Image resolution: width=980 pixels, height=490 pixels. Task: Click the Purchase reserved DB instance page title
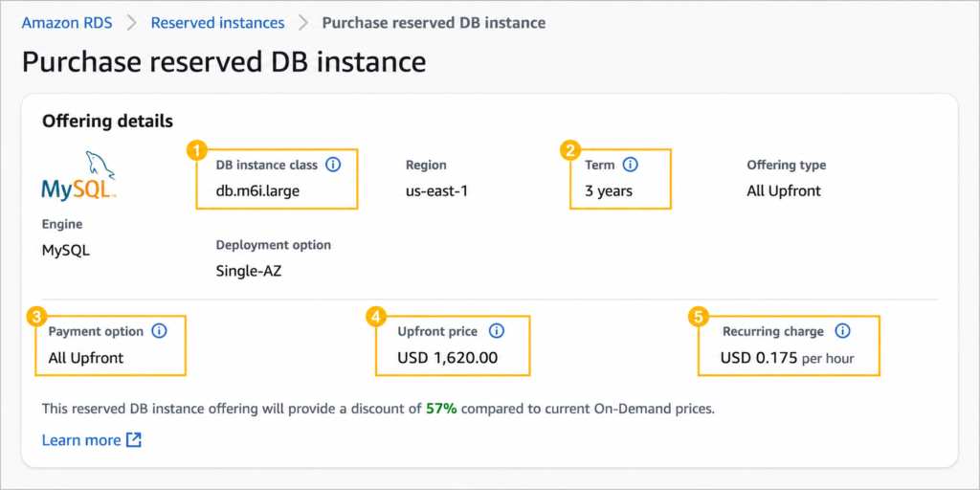click(x=224, y=62)
